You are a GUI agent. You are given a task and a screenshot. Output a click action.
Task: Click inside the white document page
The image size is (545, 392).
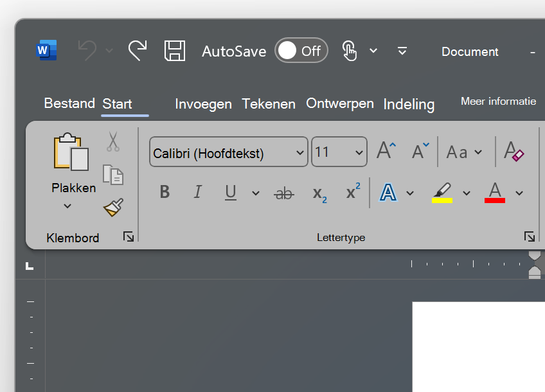click(479, 347)
